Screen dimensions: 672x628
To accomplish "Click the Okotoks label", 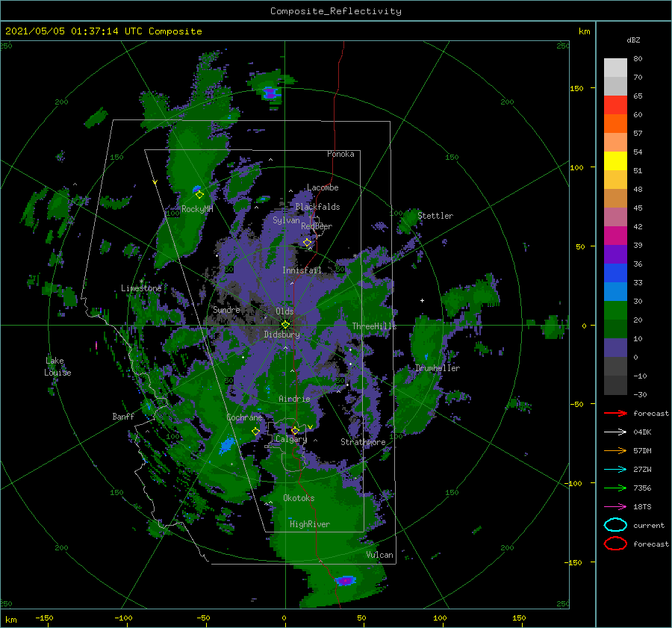I will pyautogui.click(x=299, y=498).
